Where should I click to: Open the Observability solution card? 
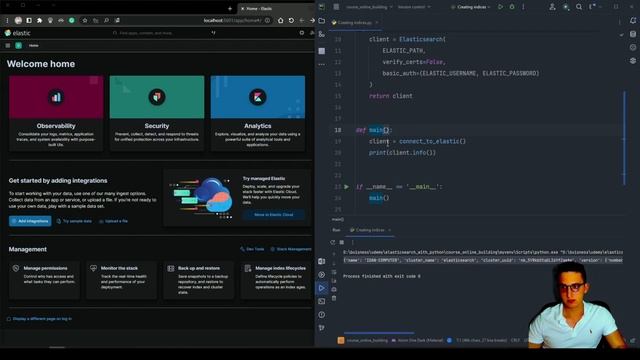[x=56, y=113]
